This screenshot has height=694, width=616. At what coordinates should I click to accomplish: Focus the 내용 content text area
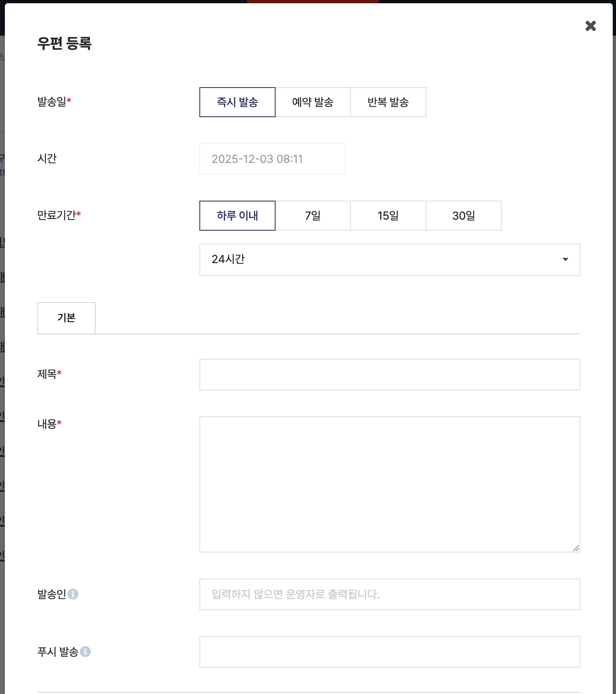(389, 484)
